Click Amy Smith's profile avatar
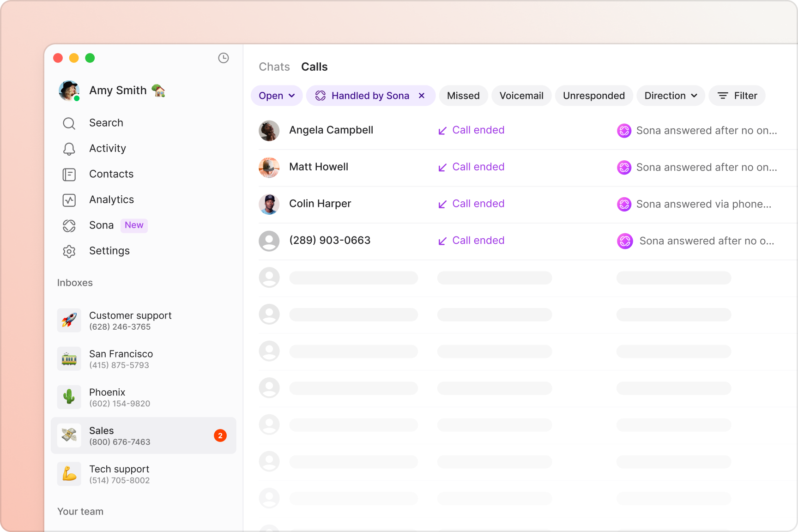The image size is (798, 532). click(69, 91)
